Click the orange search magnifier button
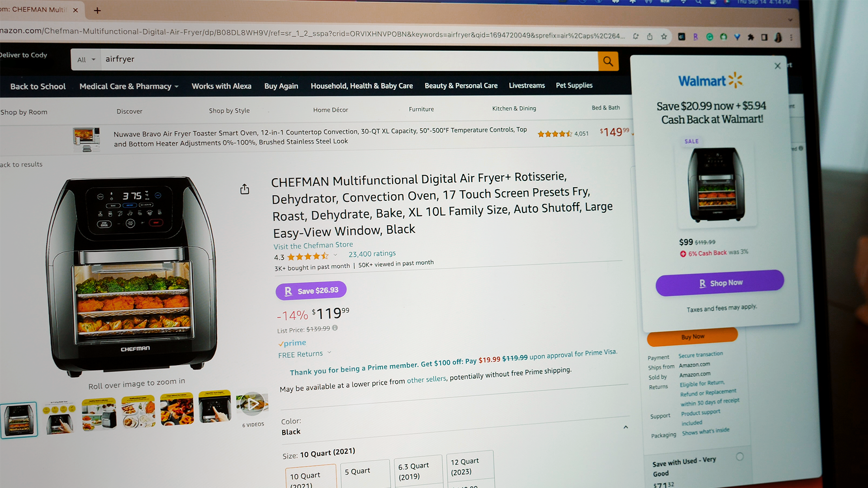Screen dimensions: 868x488 click(608, 61)
